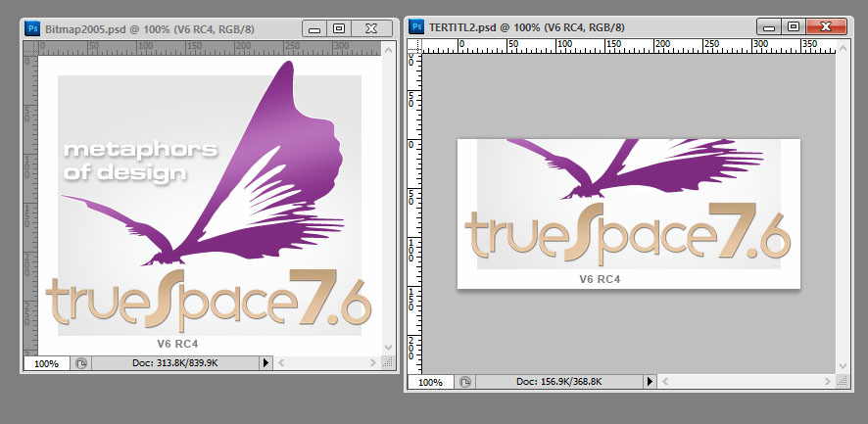This screenshot has width=868, height=424.
Task: Click horizontal scroll right arrow in Bitmap2005.psd
Action: coord(372,363)
